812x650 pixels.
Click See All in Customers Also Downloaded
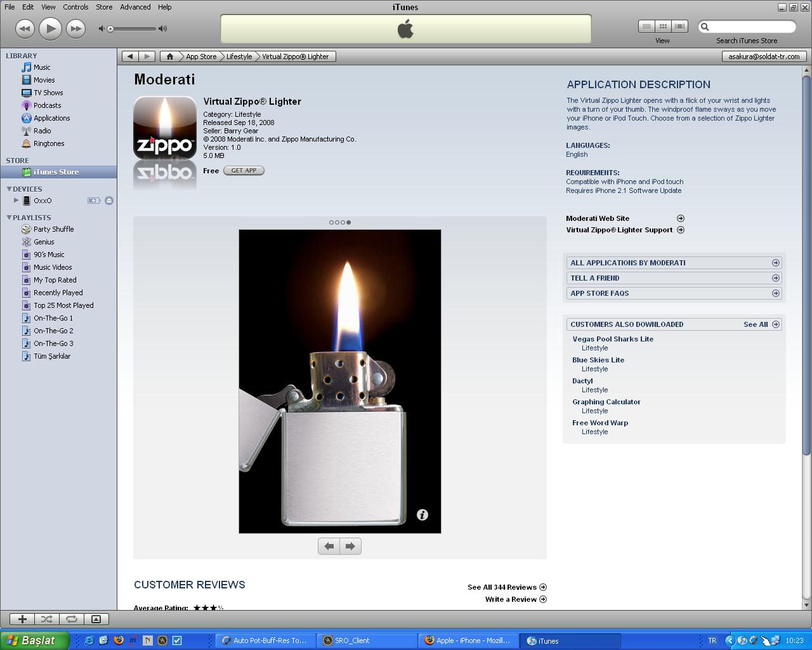point(761,324)
